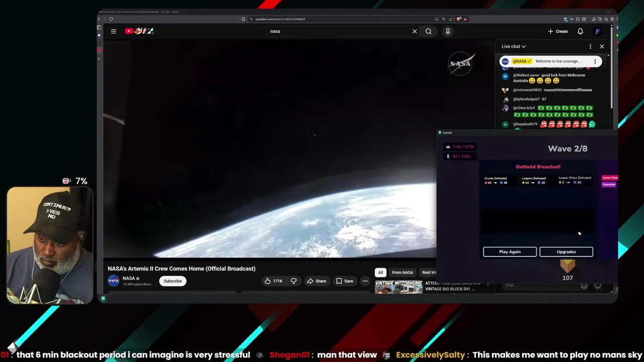Expand the Live chat mode dropdown

513,46
